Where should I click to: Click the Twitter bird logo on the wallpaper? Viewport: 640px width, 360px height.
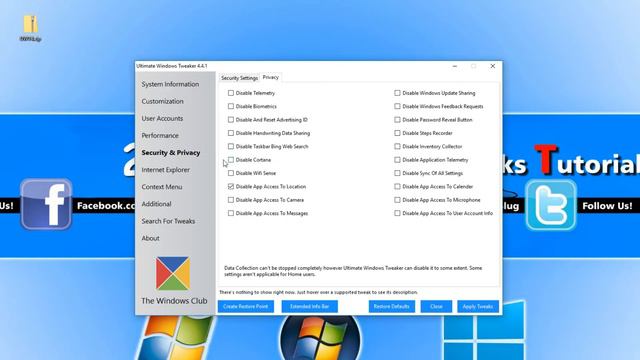coord(551,205)
